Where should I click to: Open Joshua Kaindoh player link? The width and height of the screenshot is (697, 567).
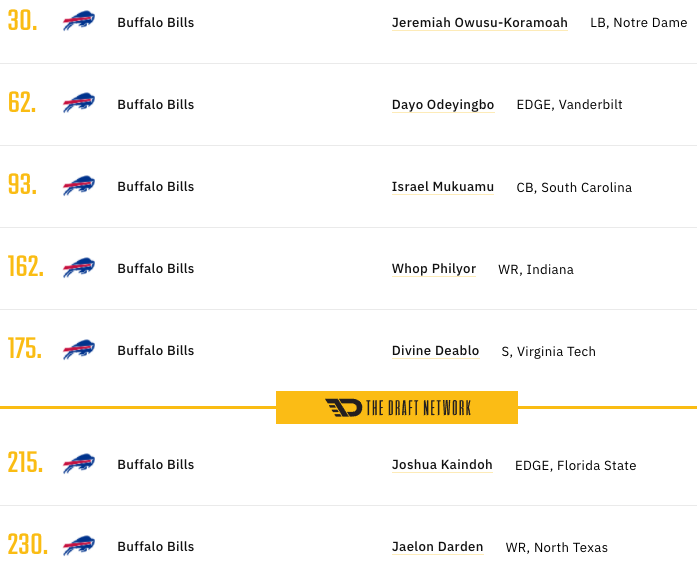[442, 465]
